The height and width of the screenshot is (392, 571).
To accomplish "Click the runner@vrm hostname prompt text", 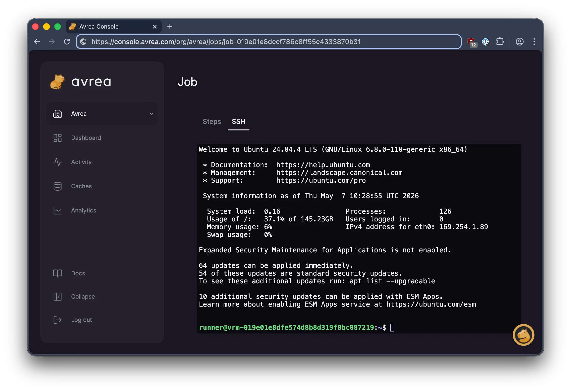I will 286,328.
